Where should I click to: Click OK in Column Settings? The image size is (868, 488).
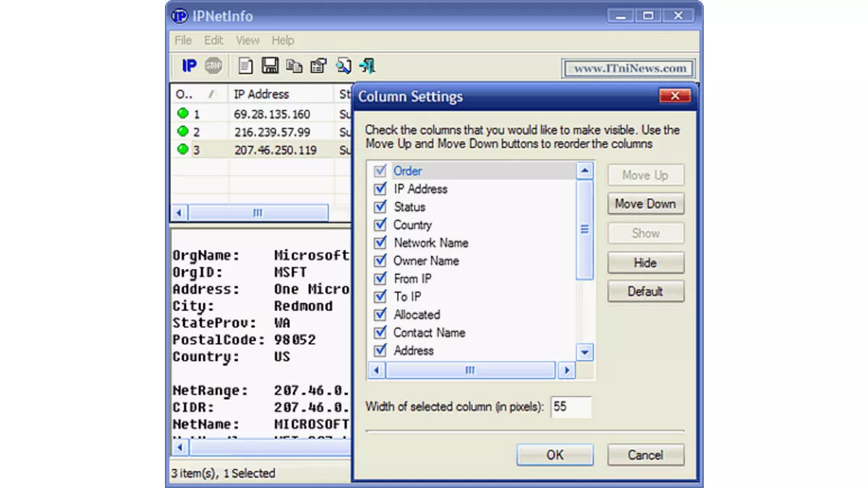point(555,455)
